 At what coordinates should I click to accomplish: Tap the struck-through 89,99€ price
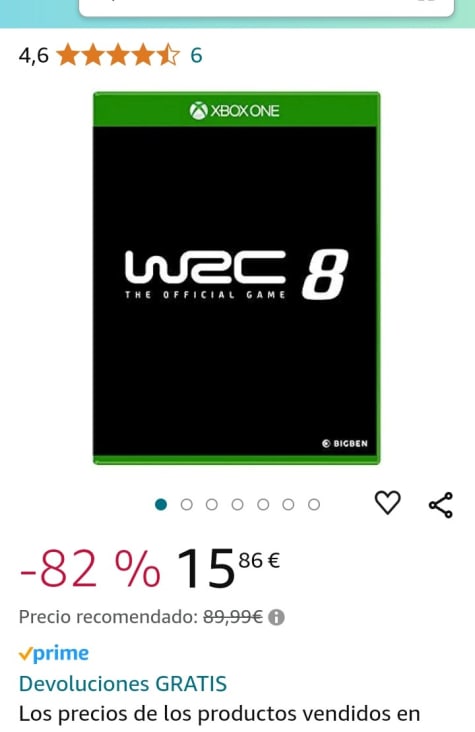coord(233,617)
